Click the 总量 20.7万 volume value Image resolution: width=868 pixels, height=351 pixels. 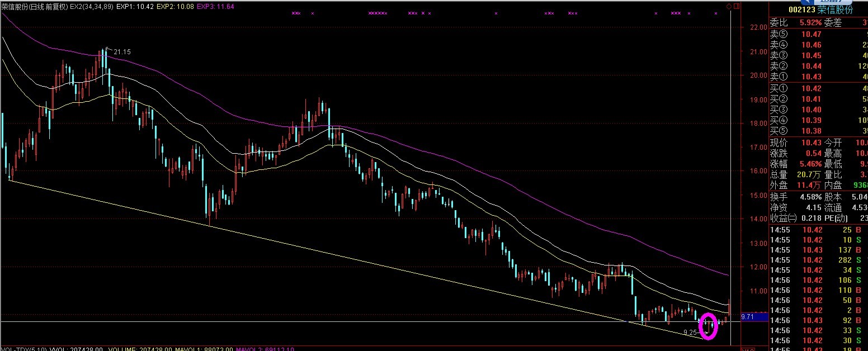pos(809,175)
